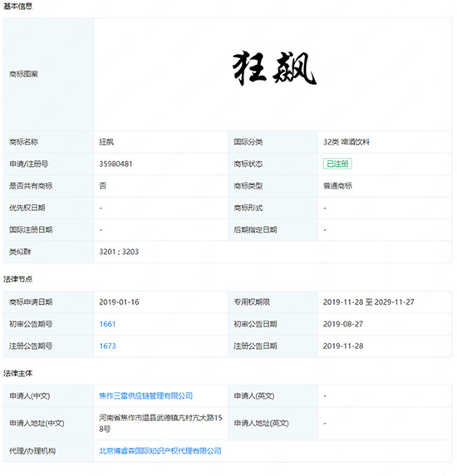Click the 基本信息 section heading
This screenshot has height=476, width=457.
(x=18, y=6)
